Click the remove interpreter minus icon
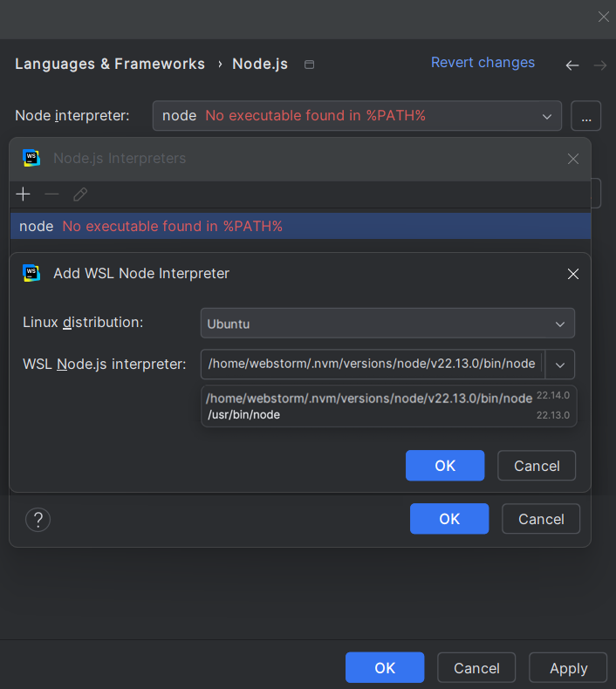This screenshot has width=616, height=689. 52,194
